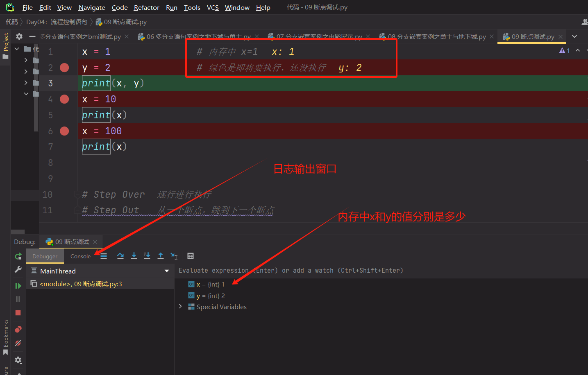This screenshot has width=588, height=375.
Task: Click the Run to Cursor icon
Action: point(174,256)
